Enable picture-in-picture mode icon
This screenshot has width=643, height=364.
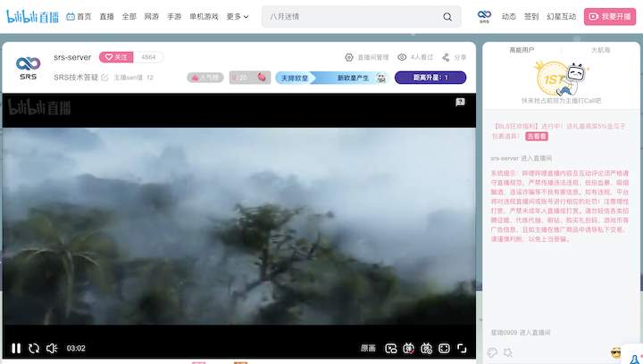(x=390, y=348)
